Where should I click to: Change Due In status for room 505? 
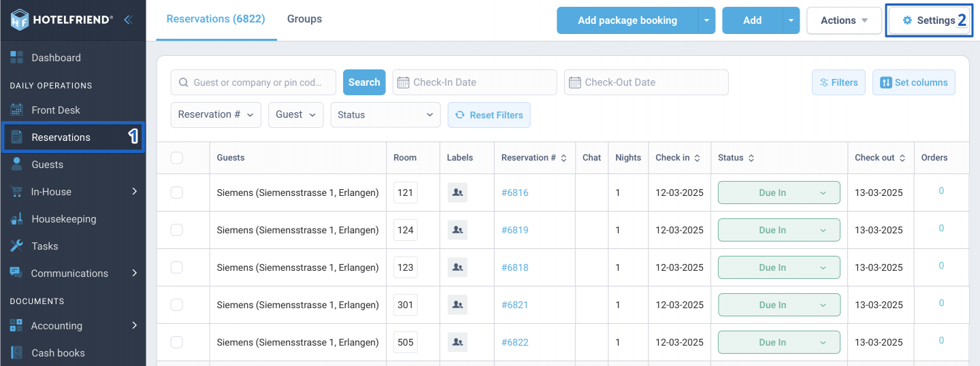pyautogui.click(x=779, y=342)
